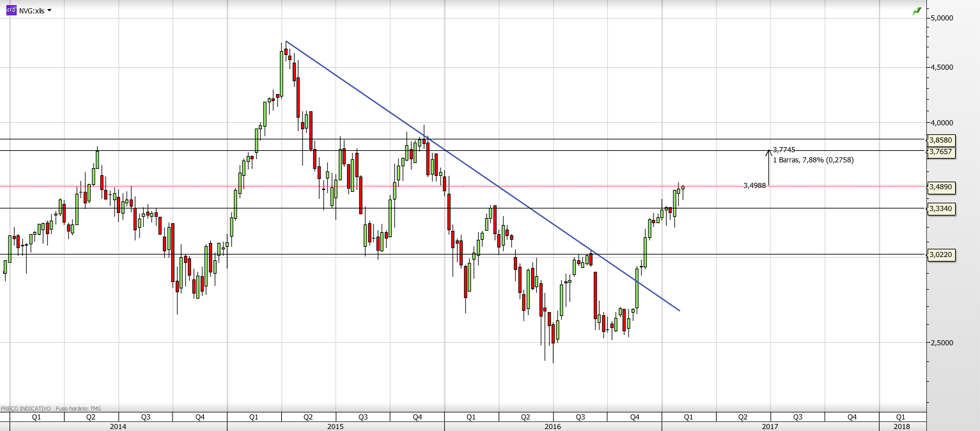The image size is (980, 431).
Task: Click the current price label 3,4890
Action: [x=941, y=187]
